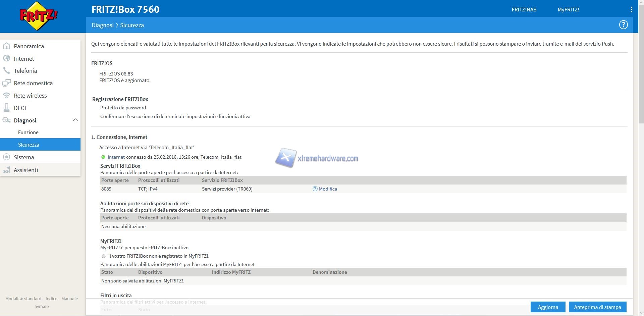Follow the green Internet status link
644x316 pixels.
tap(116, 157)
